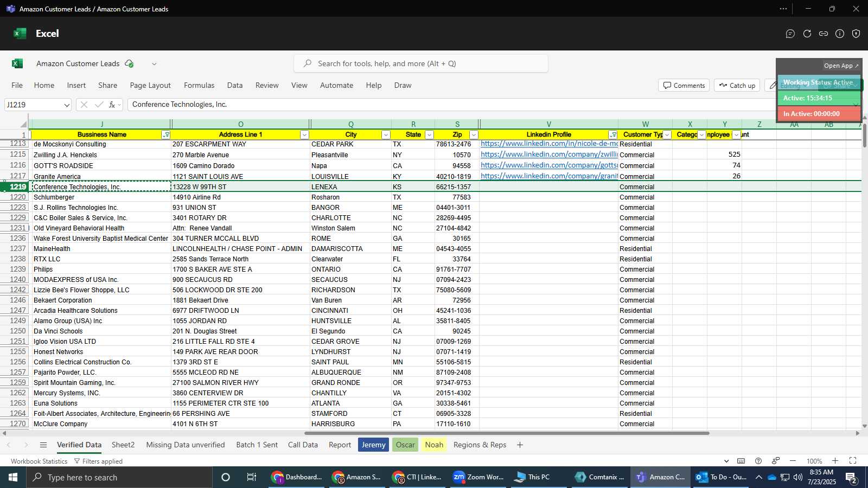868x488 pixels.
Task: Open the help icon in status bar
Action: click(758, 461)
